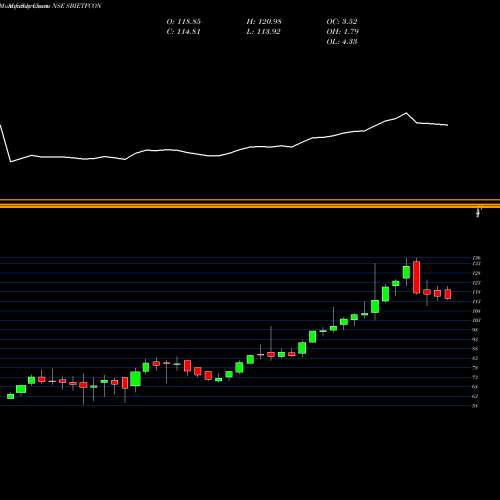This screenshot has height=500, width=500.
Task: Click the peak of the white line chart
Action: (x=406, y=113)
